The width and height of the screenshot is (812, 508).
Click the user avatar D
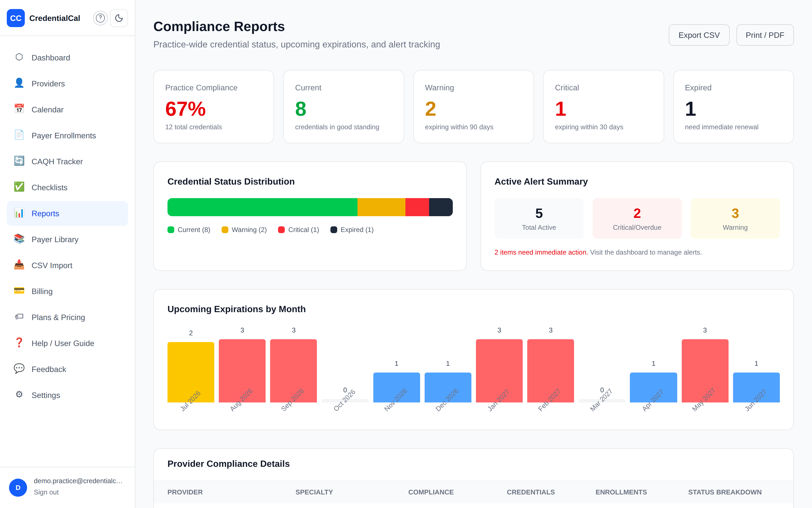[18, 487]
